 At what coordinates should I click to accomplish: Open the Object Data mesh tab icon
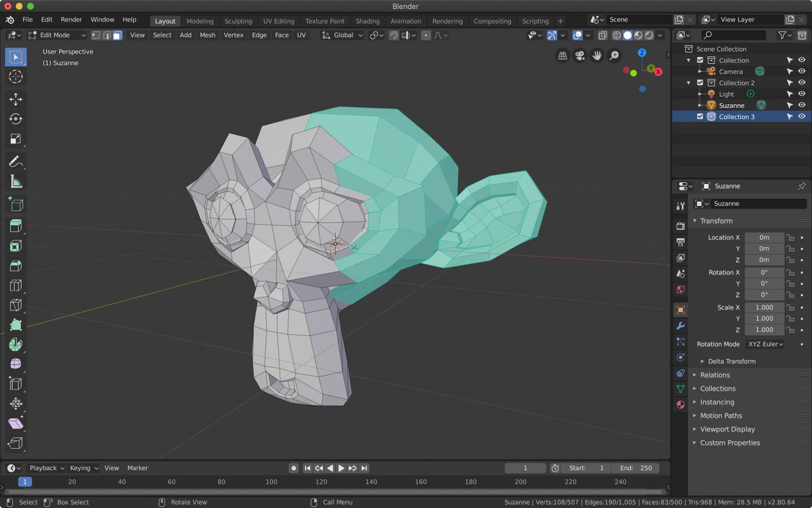coord(680,389)
